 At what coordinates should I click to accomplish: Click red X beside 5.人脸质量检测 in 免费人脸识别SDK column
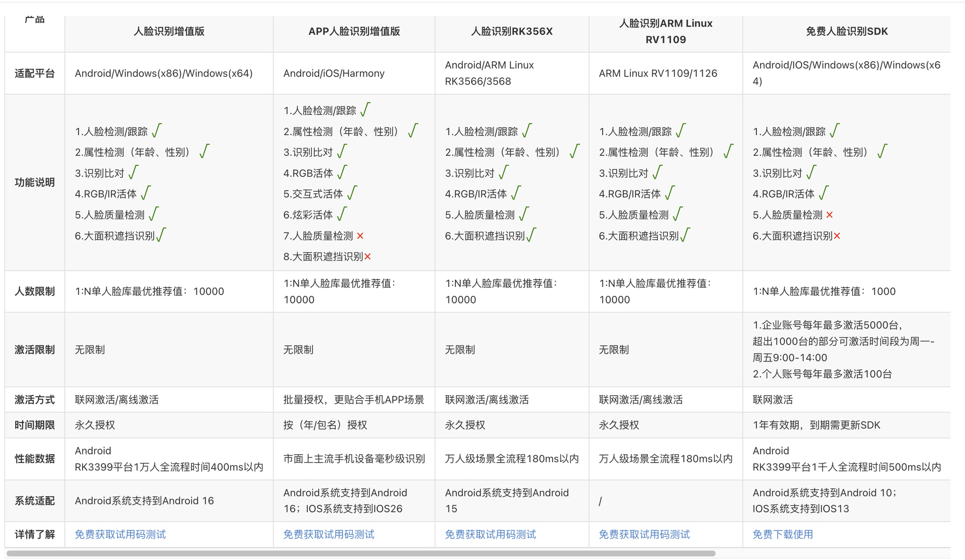829,215
